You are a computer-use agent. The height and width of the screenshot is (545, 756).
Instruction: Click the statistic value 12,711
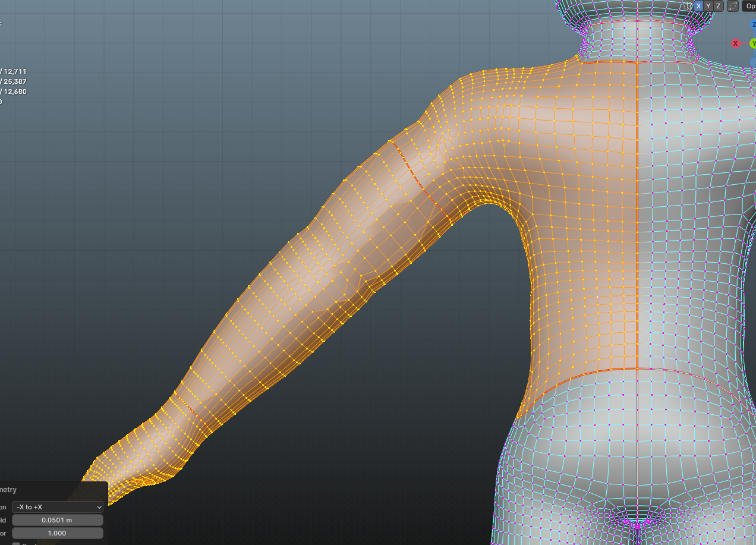[15, 71]
